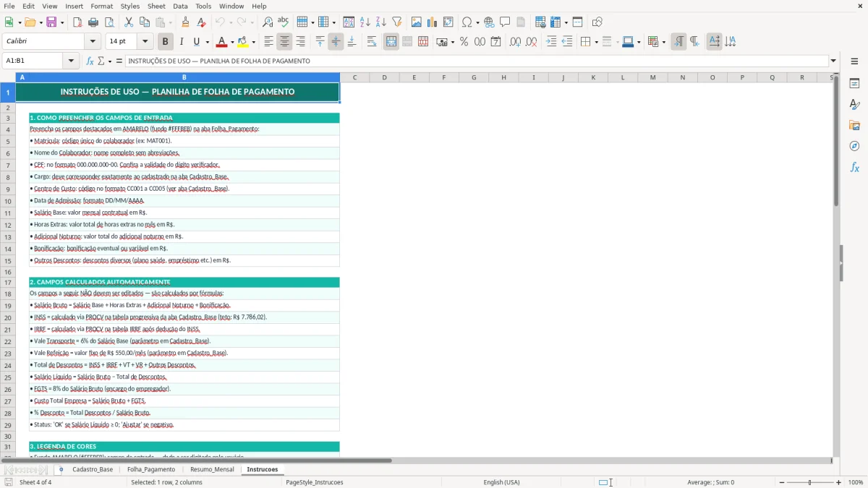This screenshot has height=488, width=868.
Task: Click the Copy icon
Action: click(x=145, y=22)
